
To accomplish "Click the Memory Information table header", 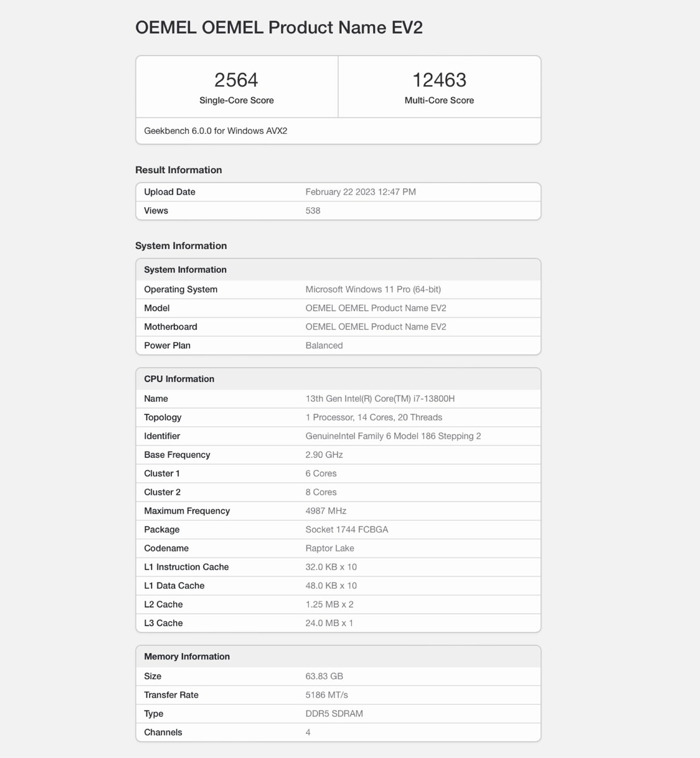I will pos(186,656).
